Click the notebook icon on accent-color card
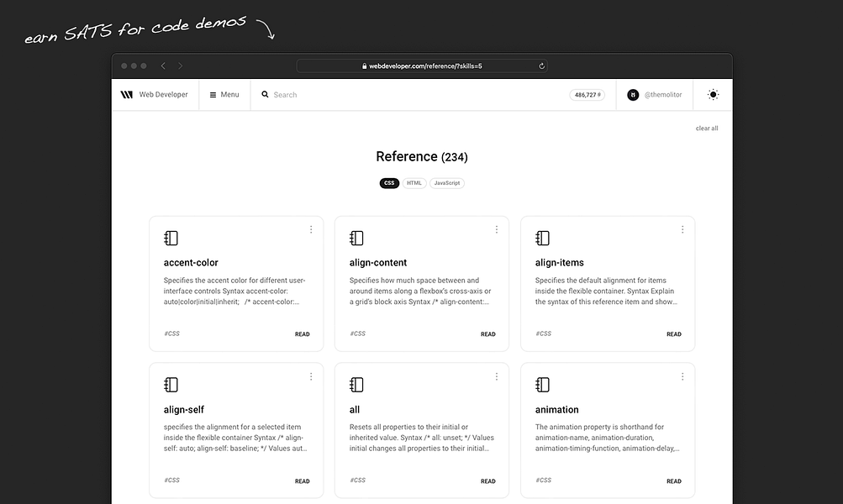 click(171, 238)
